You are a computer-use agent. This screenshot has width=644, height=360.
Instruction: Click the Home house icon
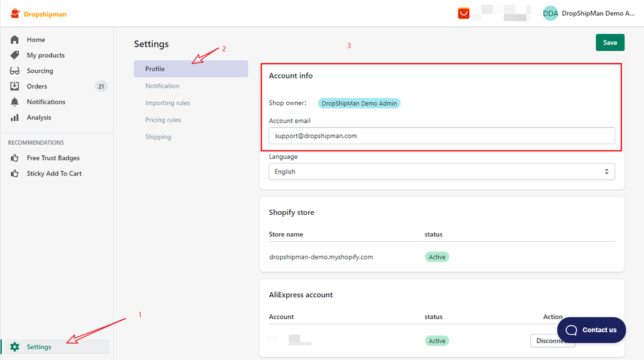(x=15, y=40)
